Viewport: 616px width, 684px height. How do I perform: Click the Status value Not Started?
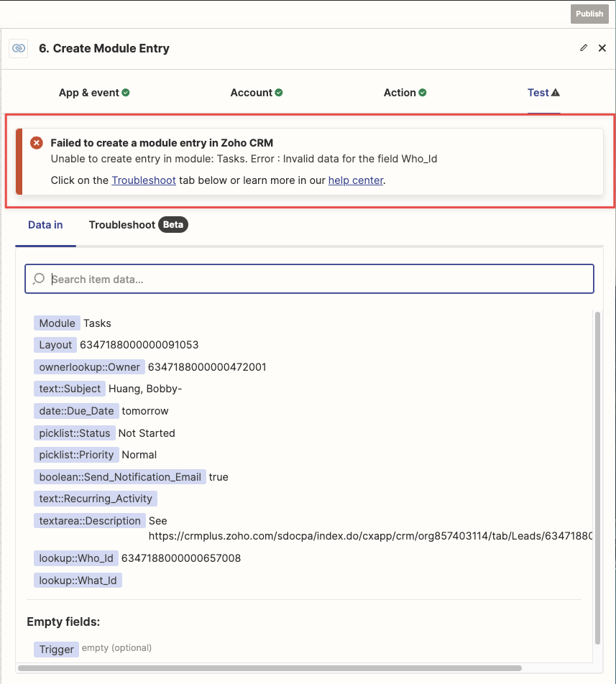[147, 433]
